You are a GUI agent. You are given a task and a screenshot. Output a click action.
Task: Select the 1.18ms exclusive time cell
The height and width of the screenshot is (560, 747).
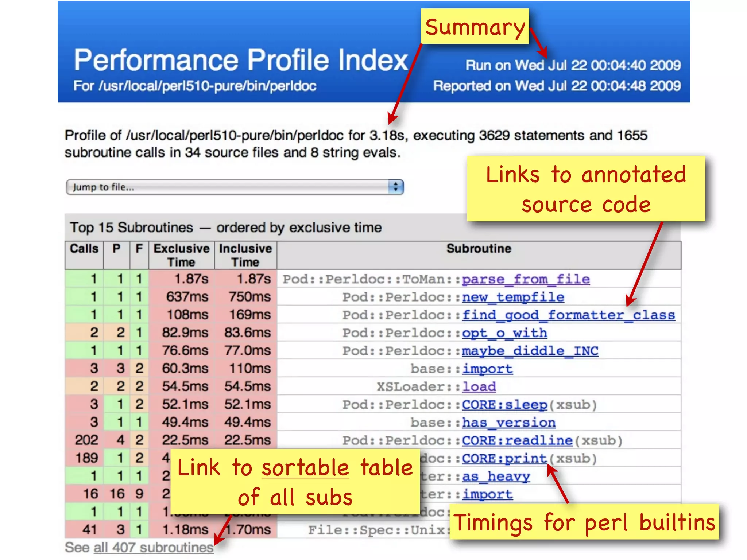(x=182, y=529)
